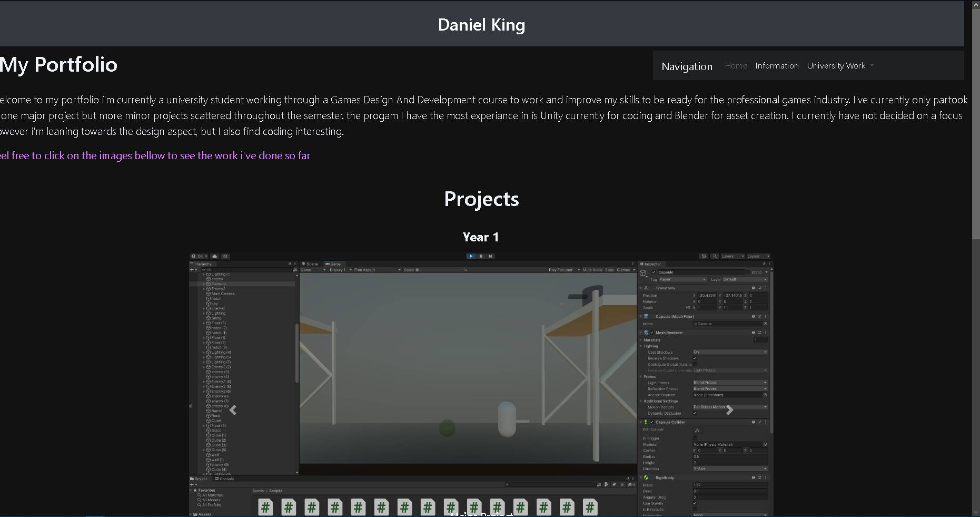Click the Rigidbody component icon
980x517 pixels.
coord(646,478)
